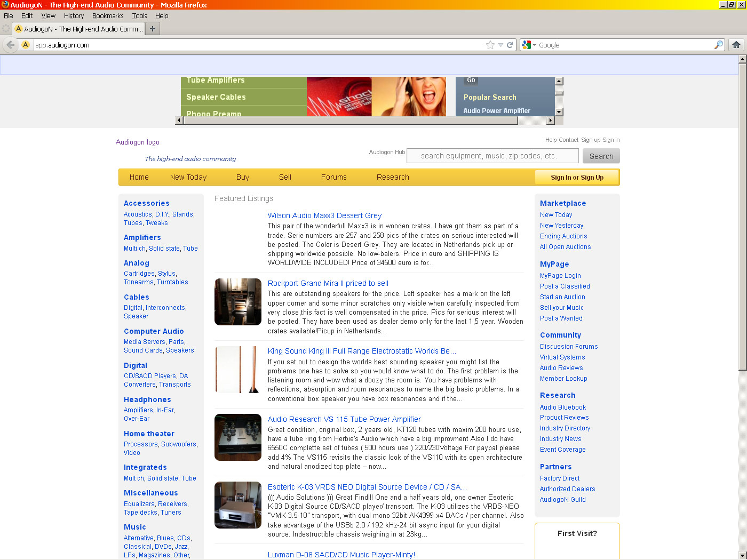Viewport: 747px width, 560px height.
Task: Click the banner's horizontal scroll right arrow
Action: (551, 121)
